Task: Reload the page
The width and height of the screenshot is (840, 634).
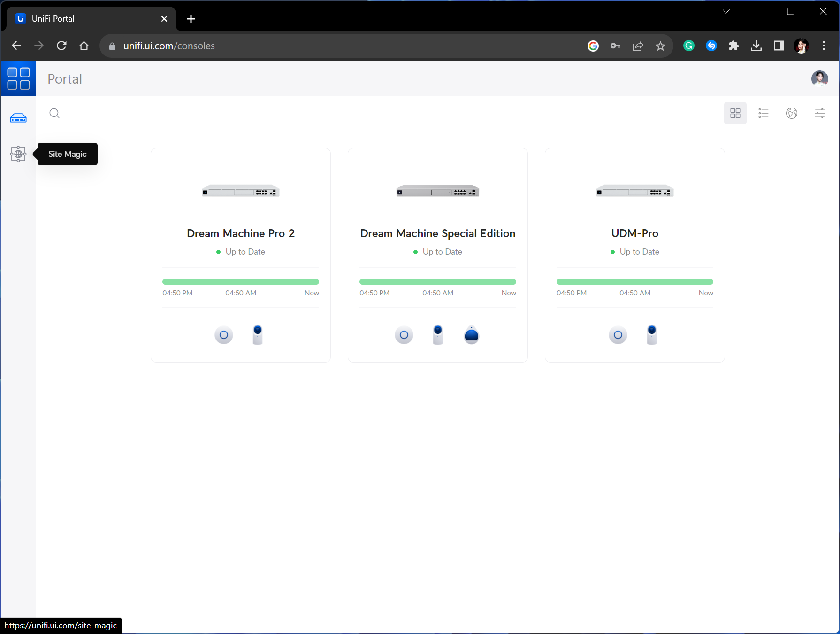Action: [x=61, y=46]
